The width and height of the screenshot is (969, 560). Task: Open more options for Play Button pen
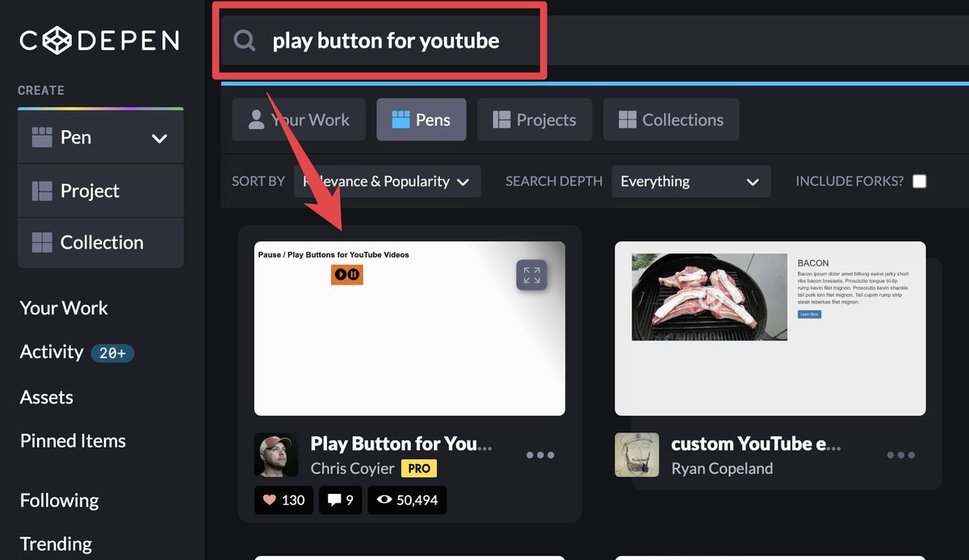tap(540, 455)
